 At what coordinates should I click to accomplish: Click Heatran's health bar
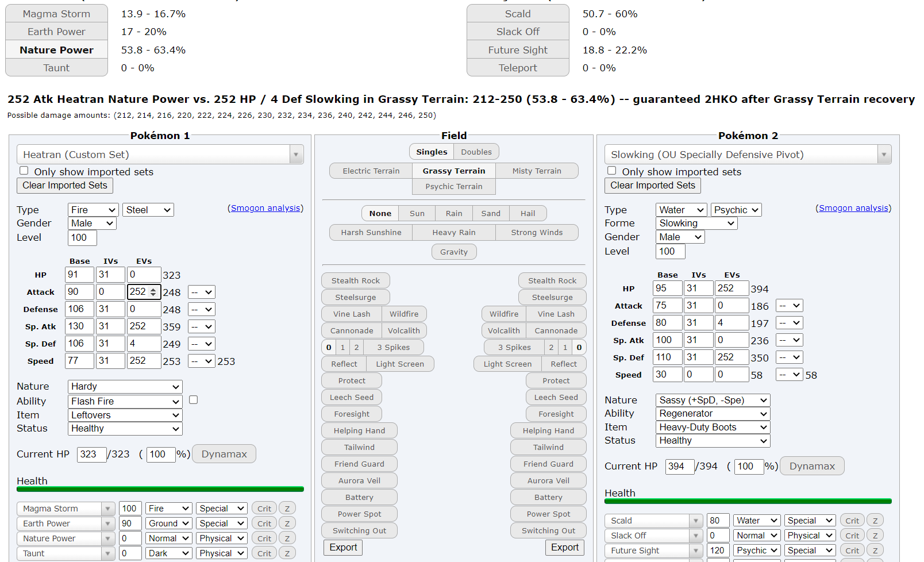coord(160,490)
